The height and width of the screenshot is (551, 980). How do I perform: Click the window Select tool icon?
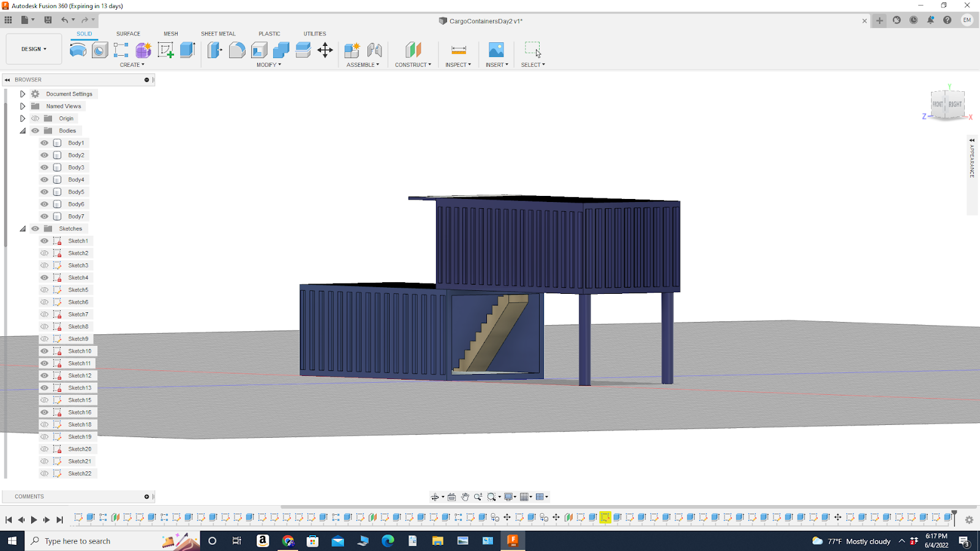[x=533, y=50]
